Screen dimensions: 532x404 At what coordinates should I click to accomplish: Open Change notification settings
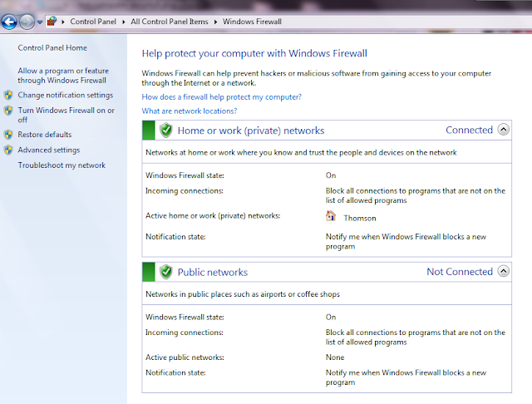point(66,95)
